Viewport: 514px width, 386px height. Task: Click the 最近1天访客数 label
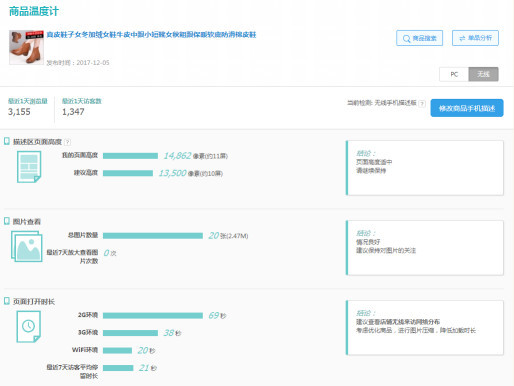tap(82, 101)
